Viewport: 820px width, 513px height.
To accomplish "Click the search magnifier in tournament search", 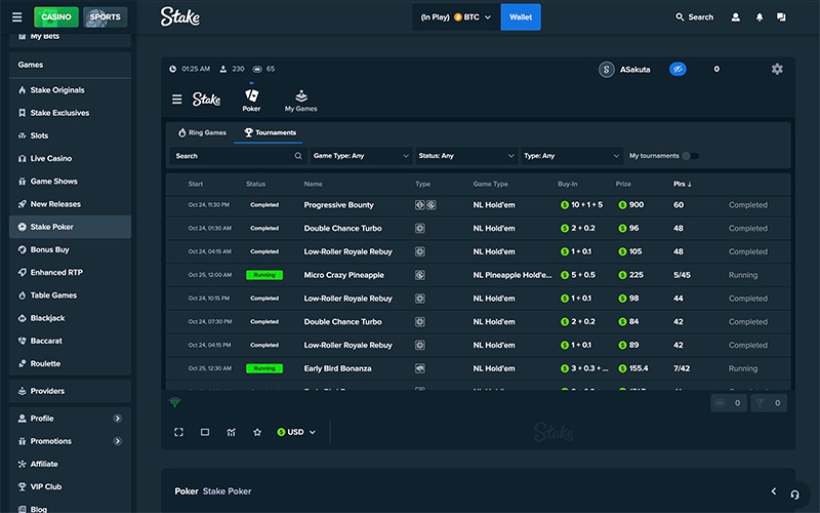I will [x=298, y=156].
